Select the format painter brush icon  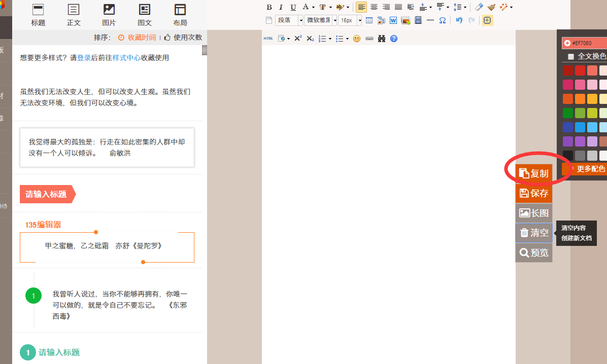click(x=491, y=7)
